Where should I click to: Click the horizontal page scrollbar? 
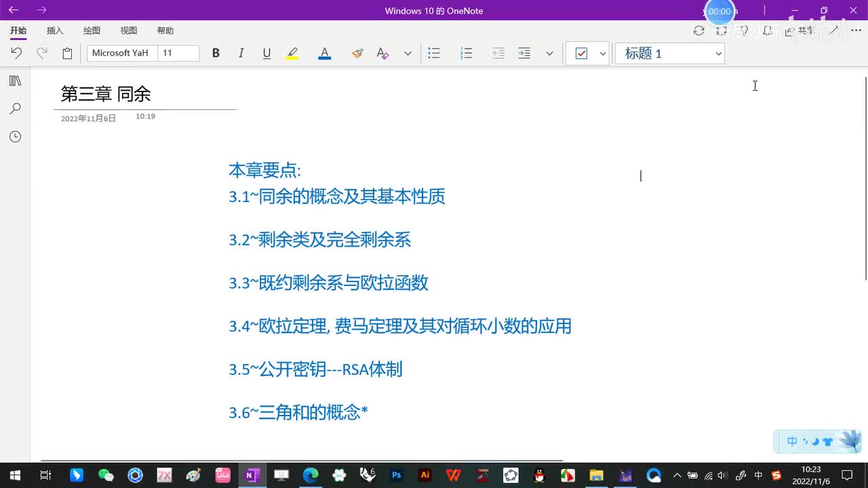point(302,460)
